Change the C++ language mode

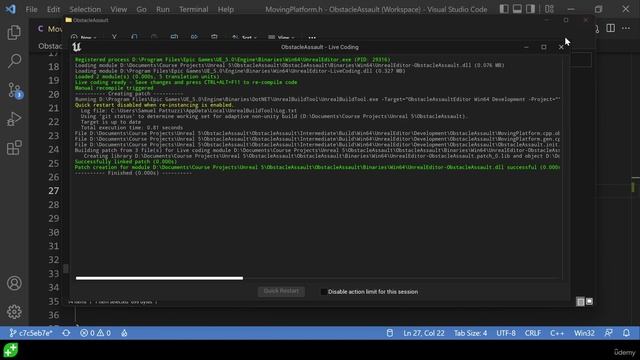(x=557, y=333)
